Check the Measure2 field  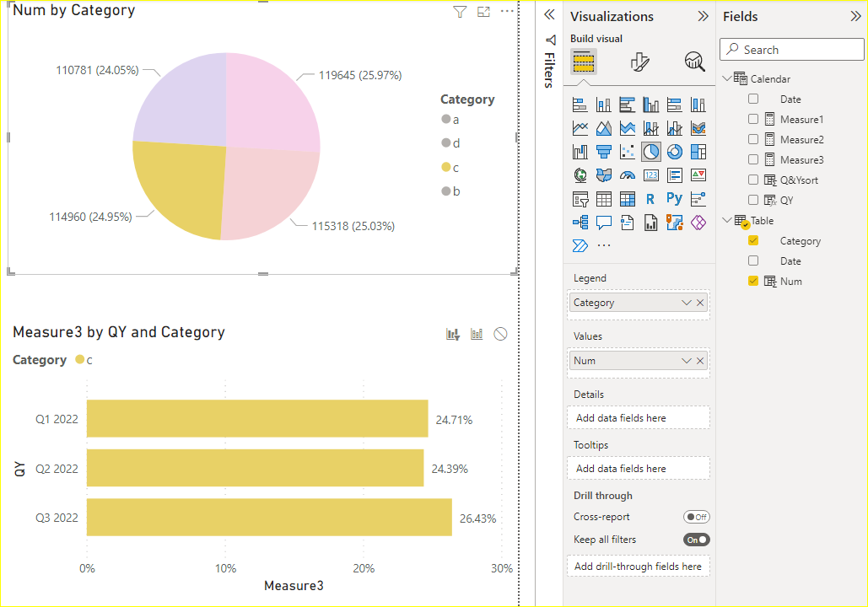coord(752,139)
